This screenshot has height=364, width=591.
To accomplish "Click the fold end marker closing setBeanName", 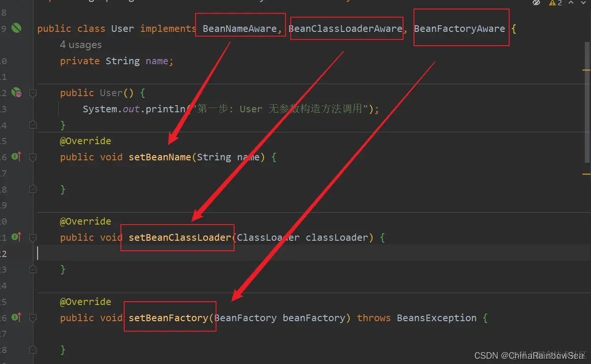I will point(33,189).
